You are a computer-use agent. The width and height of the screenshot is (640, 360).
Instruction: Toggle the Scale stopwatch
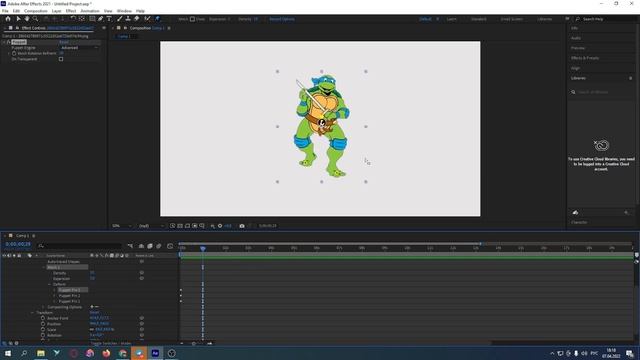[x=43, y=329]
